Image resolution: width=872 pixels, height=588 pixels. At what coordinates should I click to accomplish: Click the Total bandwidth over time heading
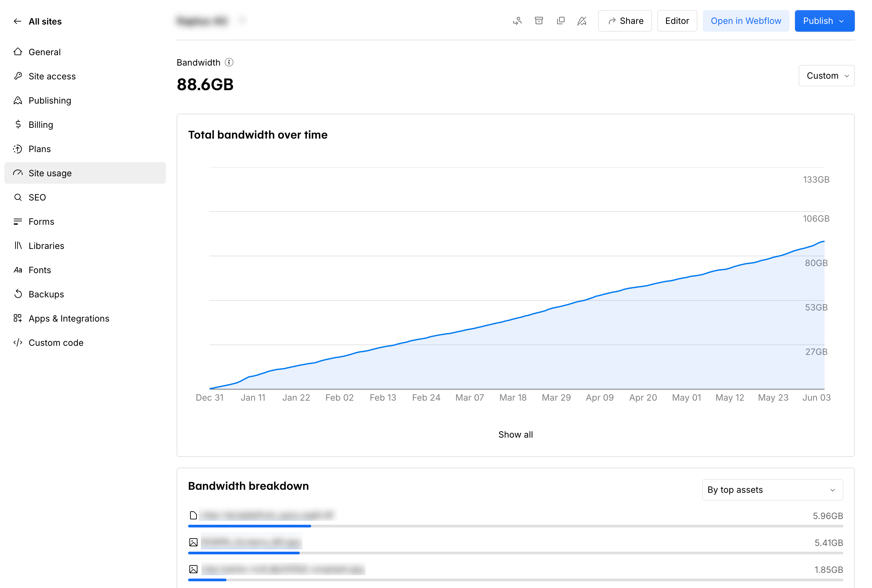[x=258, y=135]
